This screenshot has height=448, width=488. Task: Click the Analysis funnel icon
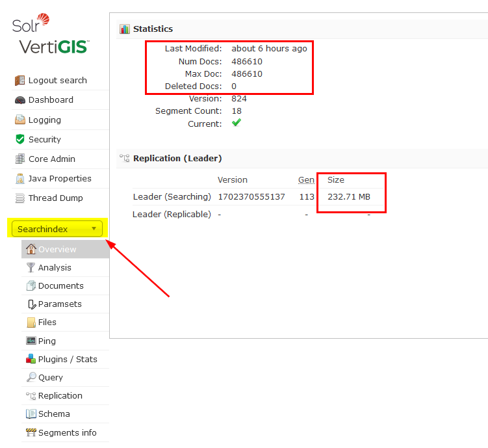click(31, 268)
